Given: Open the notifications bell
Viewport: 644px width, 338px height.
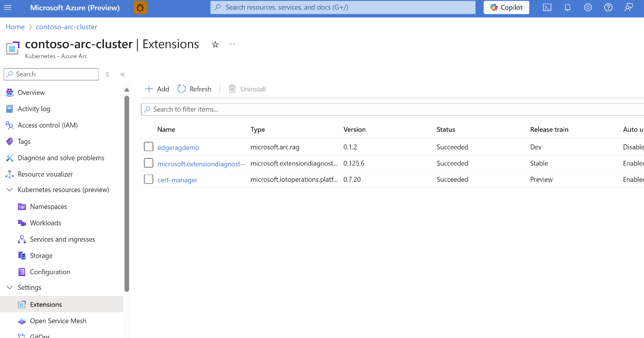Looking at the screenshot, I should coord(568,8).
